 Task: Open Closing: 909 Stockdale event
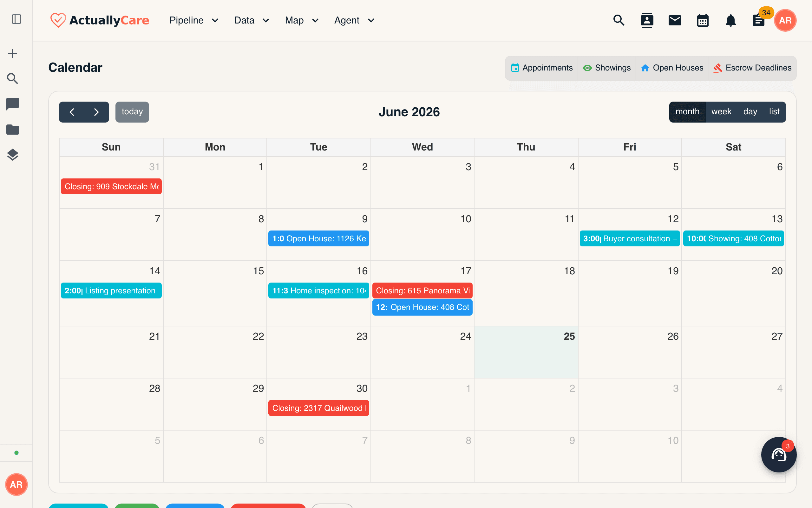click(x=111, y=186)
